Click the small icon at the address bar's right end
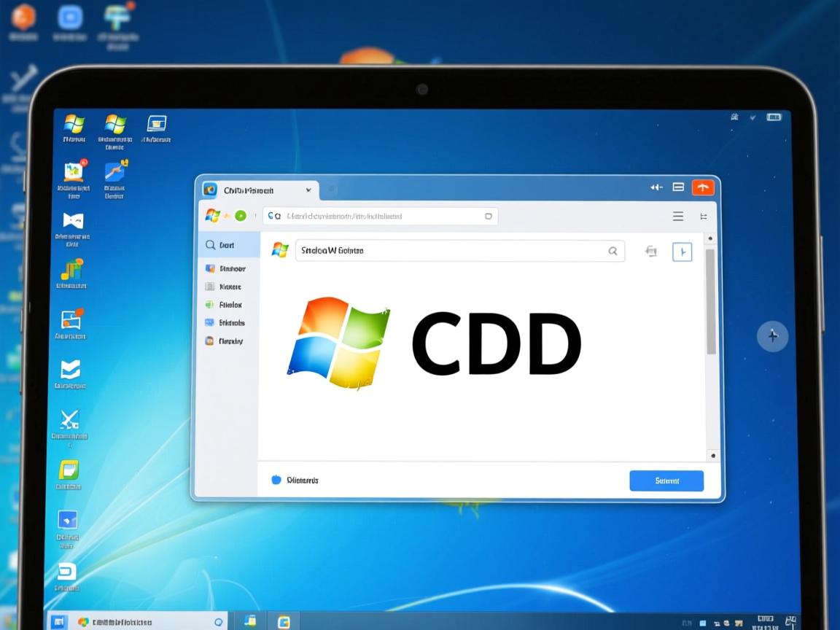The height and width of the screenshot is (630, 840). click(489, 217)
